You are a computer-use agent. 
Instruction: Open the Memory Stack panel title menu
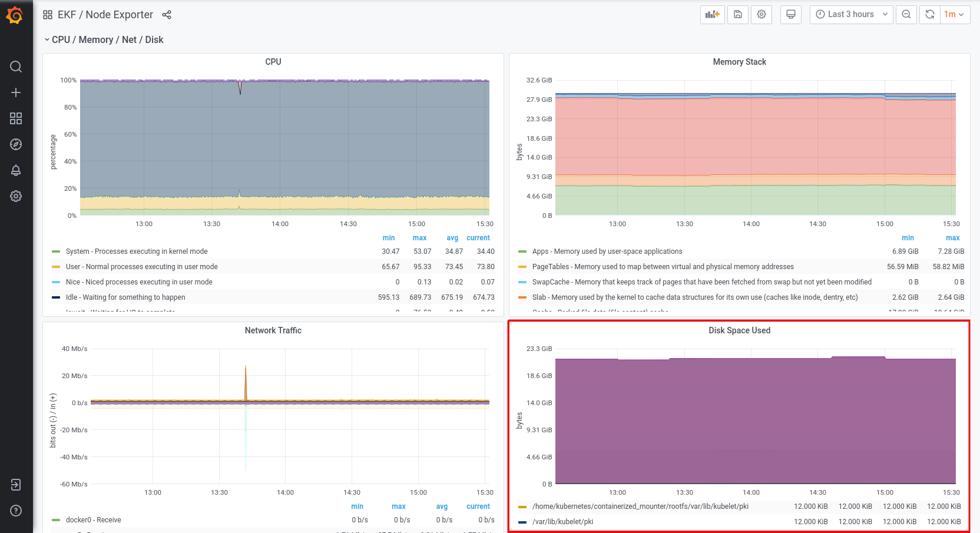click(x=740, y=62)
